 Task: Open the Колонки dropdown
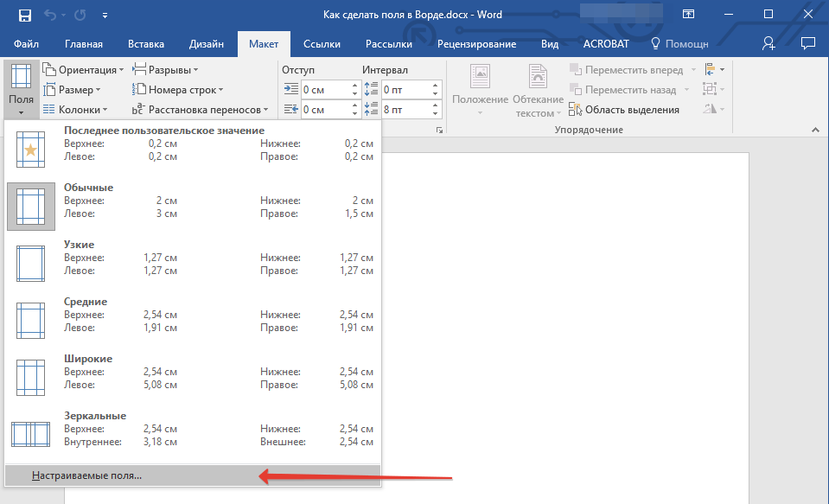tap(76, 110)
